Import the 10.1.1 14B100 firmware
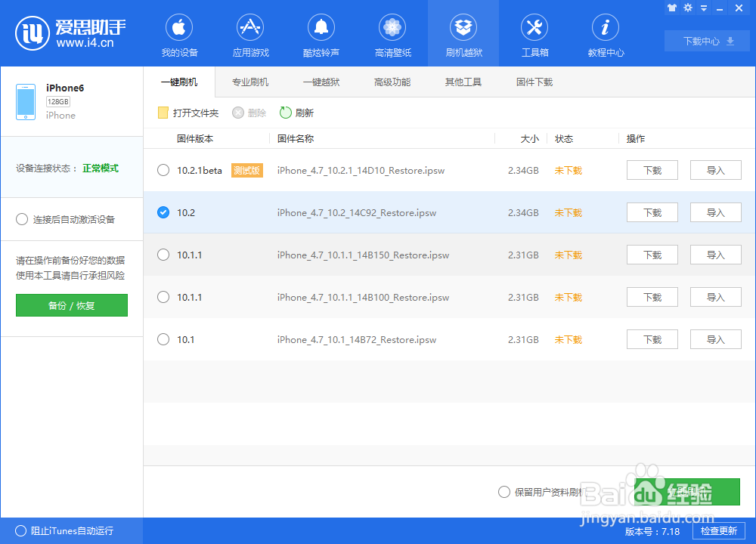The height and width of the screenshot is (544, 756). 715,297
